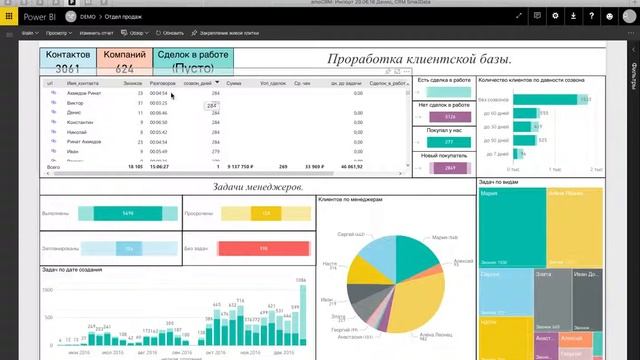This screenshot has width=640, height=360.
Task: Click the link icon in Константин row
Action: (x=53, y=122)
